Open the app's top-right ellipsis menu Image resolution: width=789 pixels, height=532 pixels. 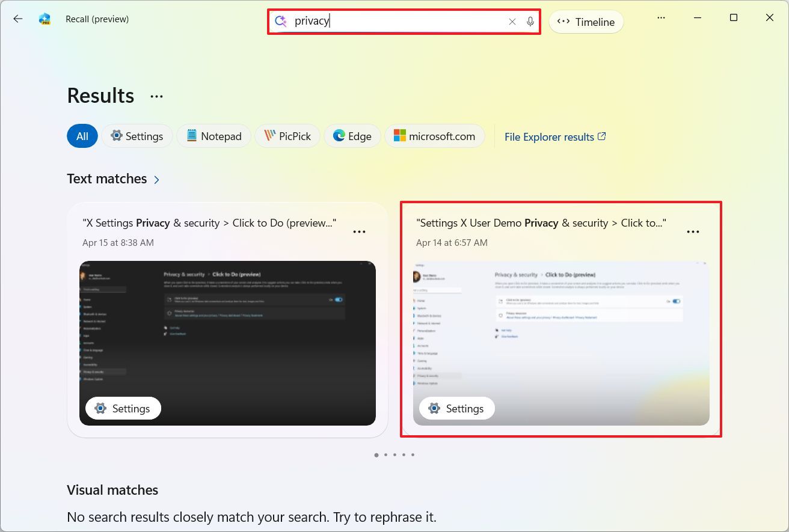[662, 17]
